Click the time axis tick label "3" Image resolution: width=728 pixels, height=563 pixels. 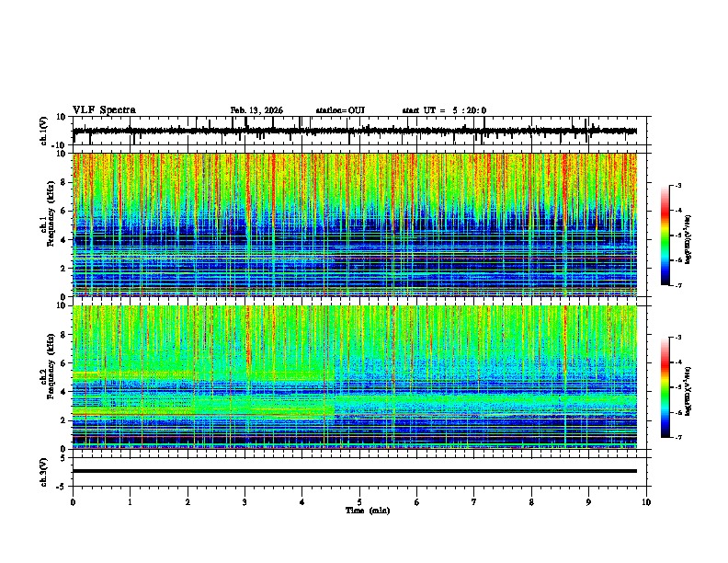coord(245,502)
